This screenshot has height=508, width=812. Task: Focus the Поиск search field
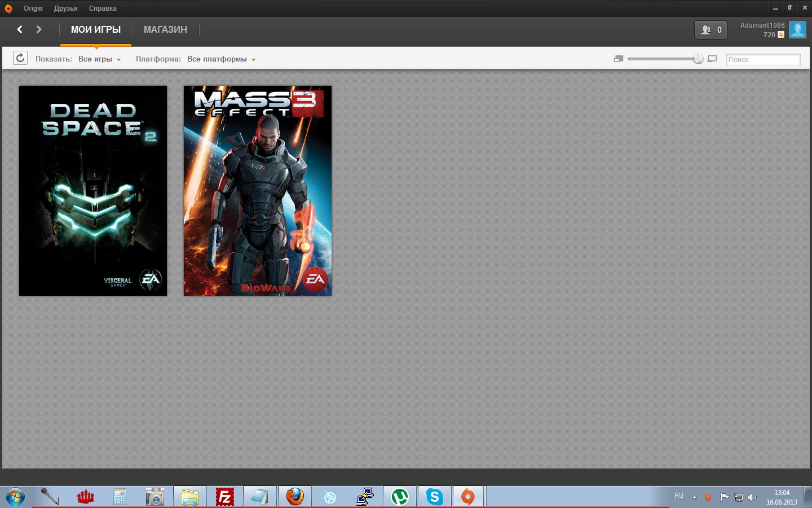763,59
